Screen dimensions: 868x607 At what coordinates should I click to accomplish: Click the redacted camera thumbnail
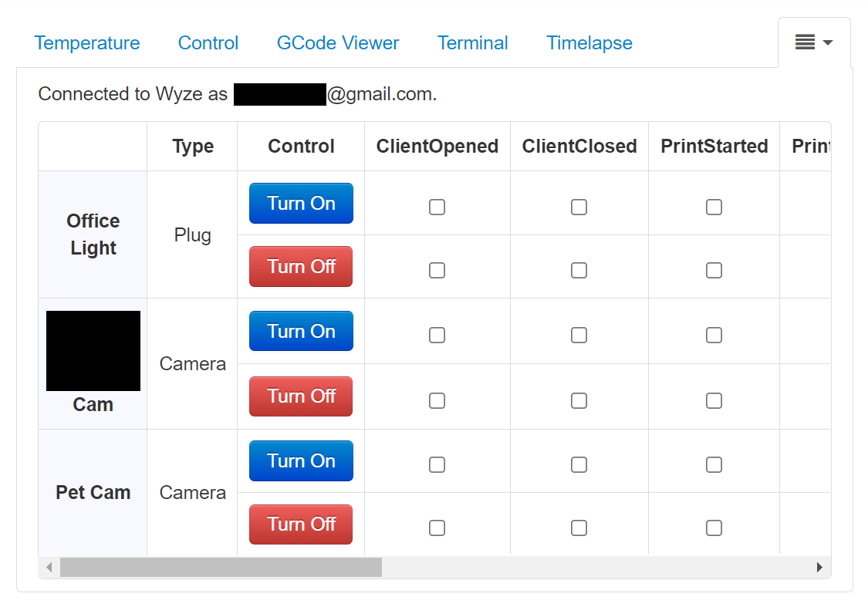[x=93, y=351]
